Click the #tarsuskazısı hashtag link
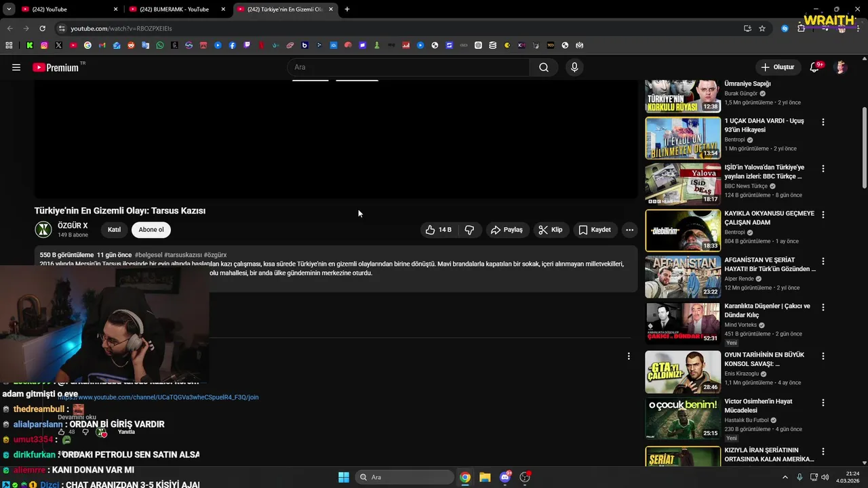 click(x=182, y=255)
